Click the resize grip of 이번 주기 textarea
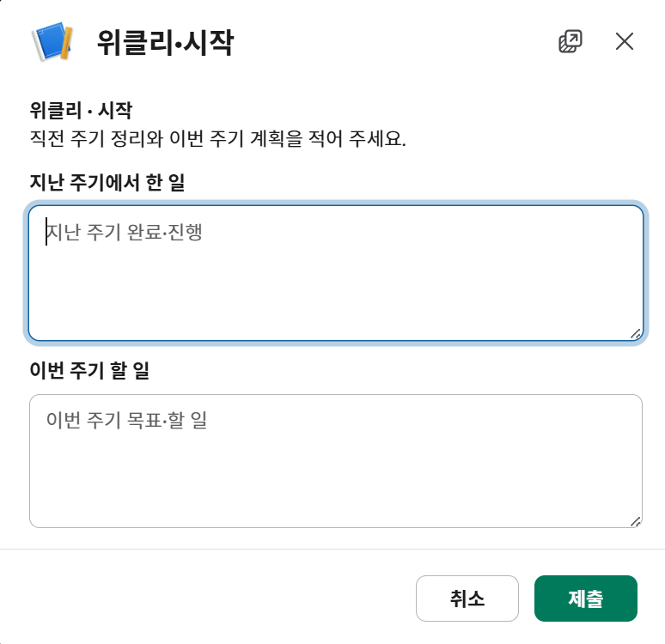The image size is (665, 644). click(635, 521)
